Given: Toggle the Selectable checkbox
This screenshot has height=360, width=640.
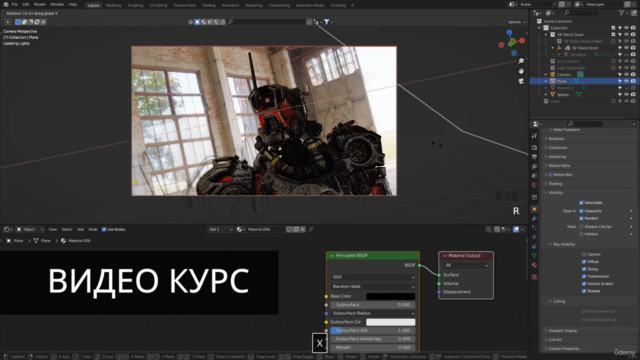Looking at the screenshot, I should tap(581, 202).
